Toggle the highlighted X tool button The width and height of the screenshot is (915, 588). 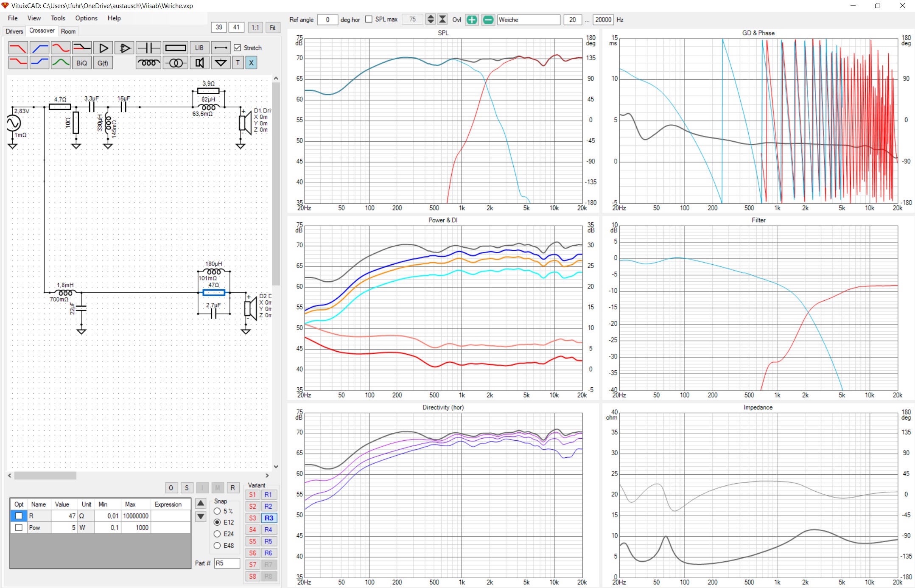click(x=251, y=63)
